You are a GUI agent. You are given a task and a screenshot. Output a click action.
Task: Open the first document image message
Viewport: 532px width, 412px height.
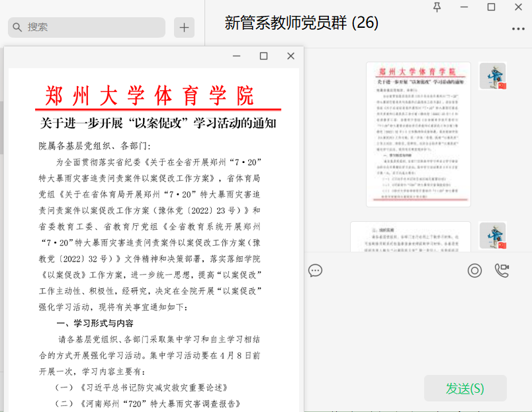tap(418, 132)
